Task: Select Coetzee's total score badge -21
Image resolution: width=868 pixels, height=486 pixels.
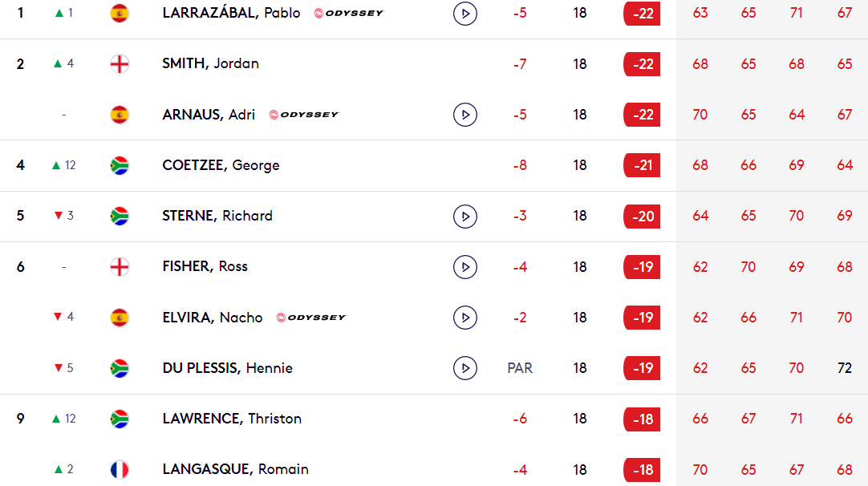Action: click(x=642, y=165)
